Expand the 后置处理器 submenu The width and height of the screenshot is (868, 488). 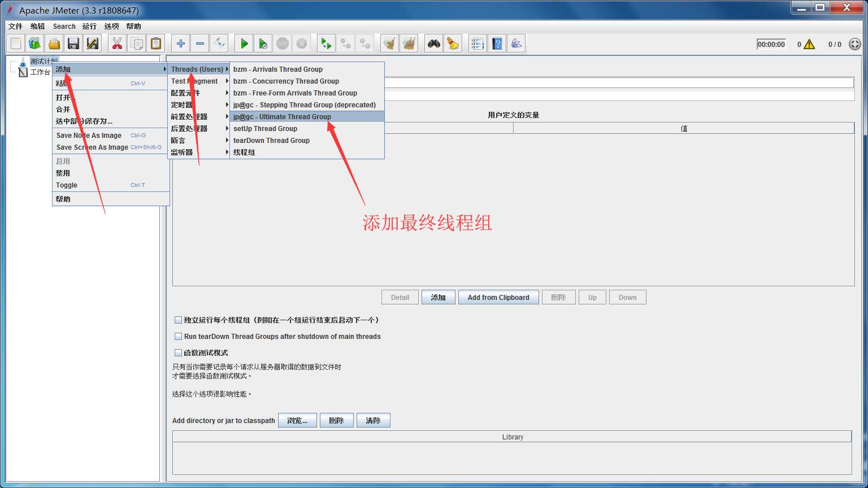[x=199, y=129]
